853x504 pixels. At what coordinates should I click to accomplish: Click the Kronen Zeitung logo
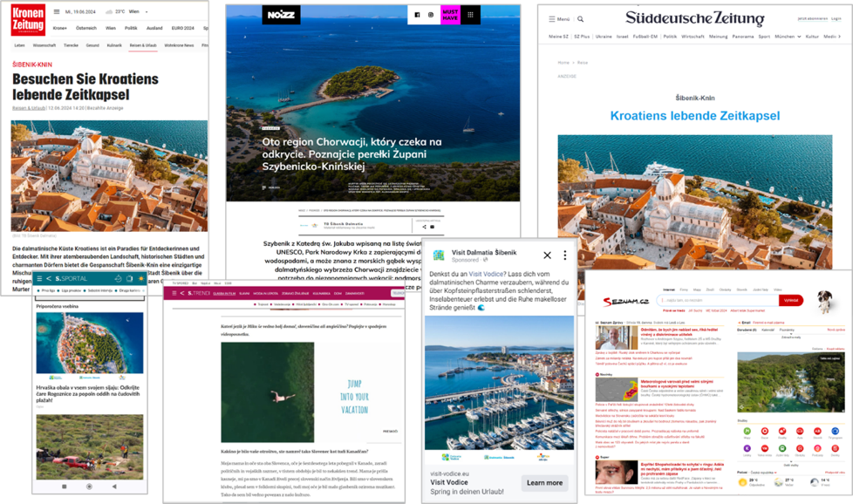tap(27, 17)
